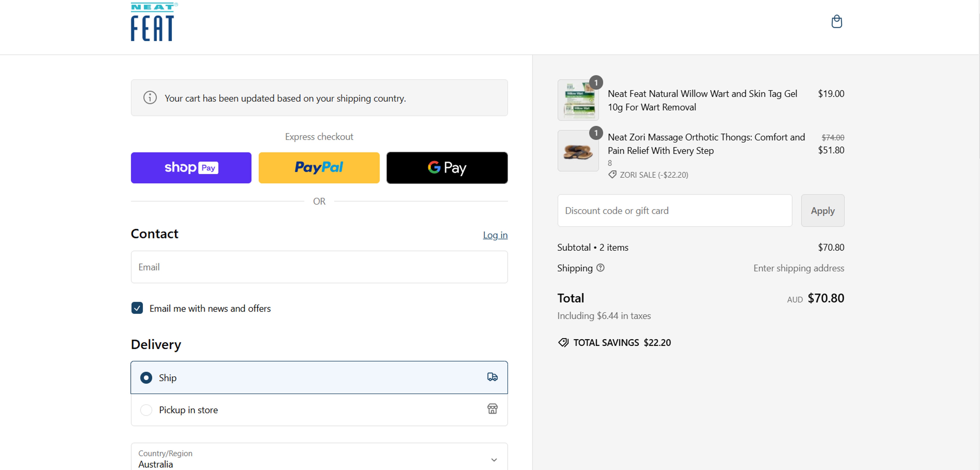Pay with Google Pay express checkout
The height and width of the screenshot is (470, 980).
[447, 168]
